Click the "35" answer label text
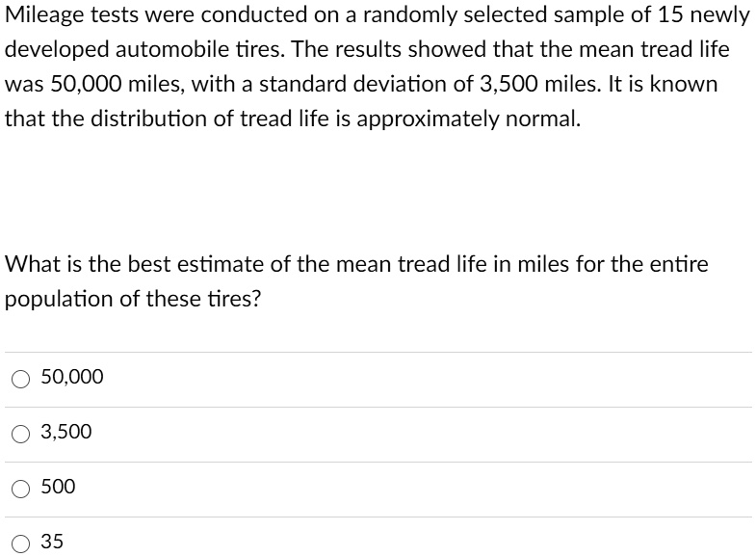This screenshot has height=557, width=756. coord(52,542)
